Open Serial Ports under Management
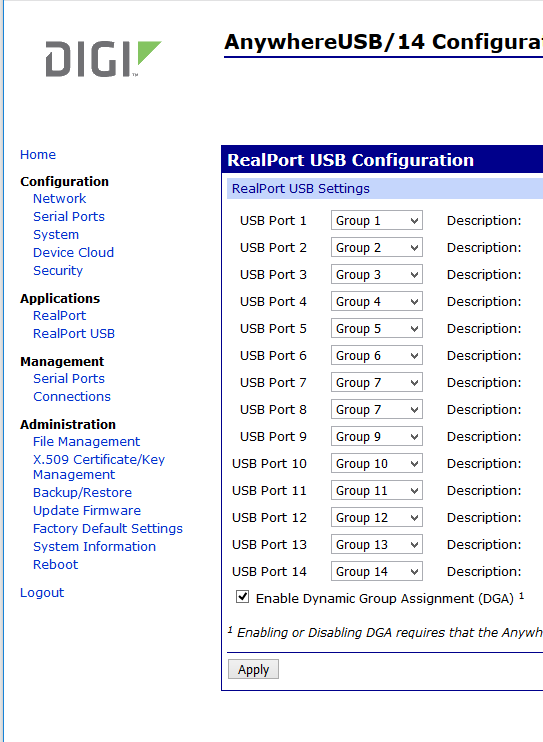The height and width of the screenshot is (742, 543). click(69, 379)
